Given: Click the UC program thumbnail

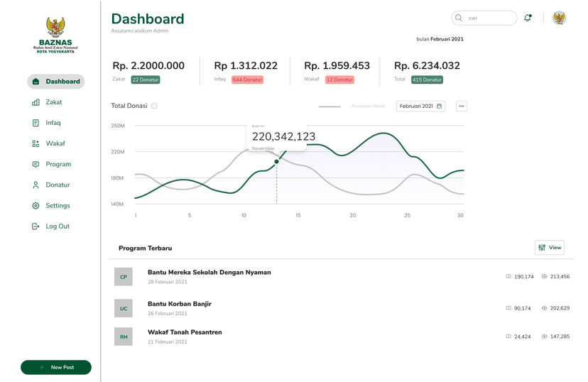Looking at the screenshot, I should 124,308.
